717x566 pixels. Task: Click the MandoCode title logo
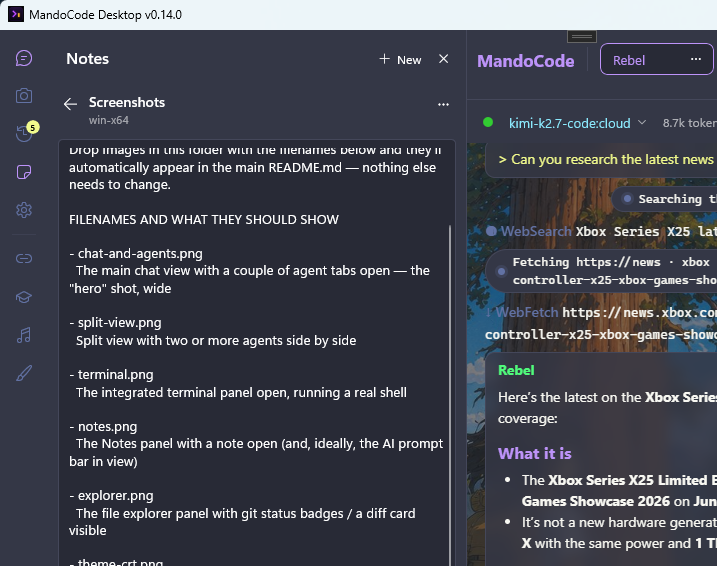[525, 61]
